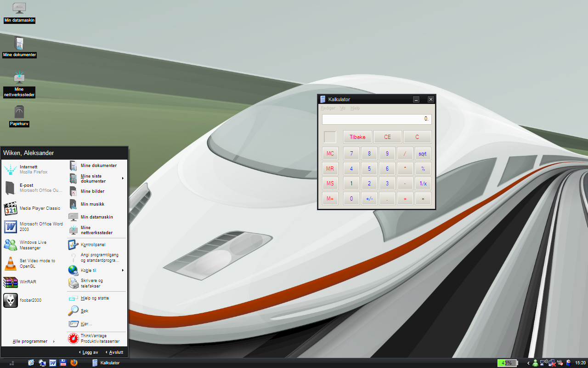This screenshot has width=588, height=368.
Task: Open Set Video mode to OpenGL
Action: pos(34,264)
